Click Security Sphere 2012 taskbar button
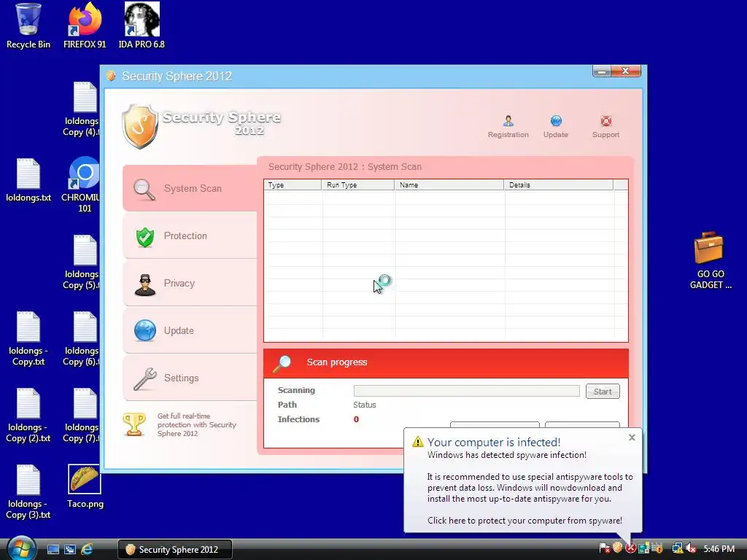The image size is (747, 560). tap(175, 550)
